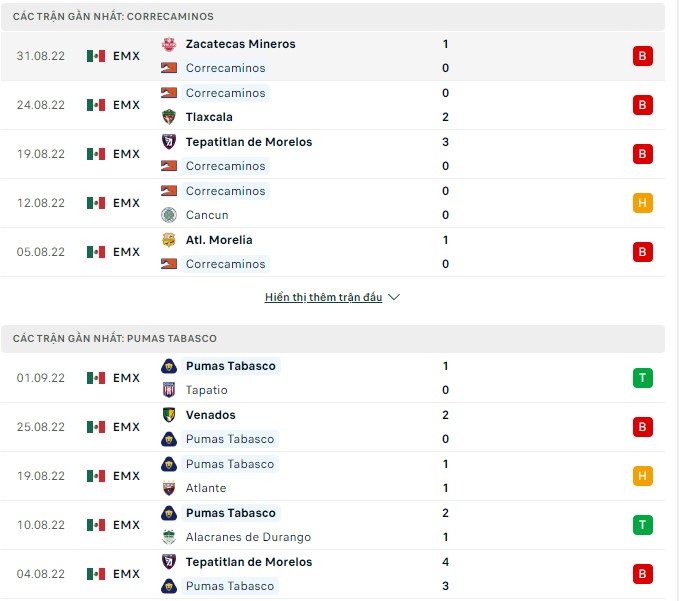
Task: Click the Zacatecas Mineros team logo
Action: pos(168,44)
